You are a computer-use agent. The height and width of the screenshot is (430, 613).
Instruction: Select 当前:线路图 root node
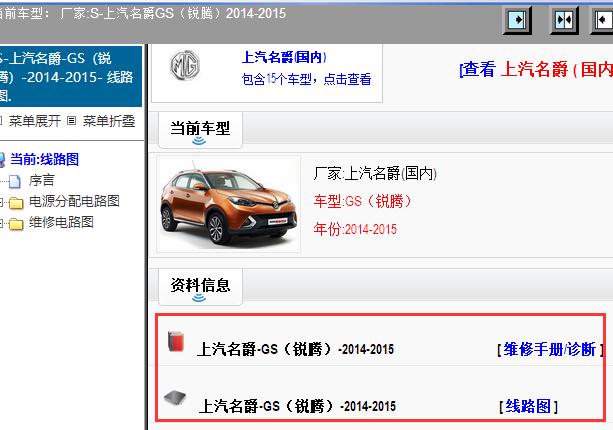coord(44,159)
